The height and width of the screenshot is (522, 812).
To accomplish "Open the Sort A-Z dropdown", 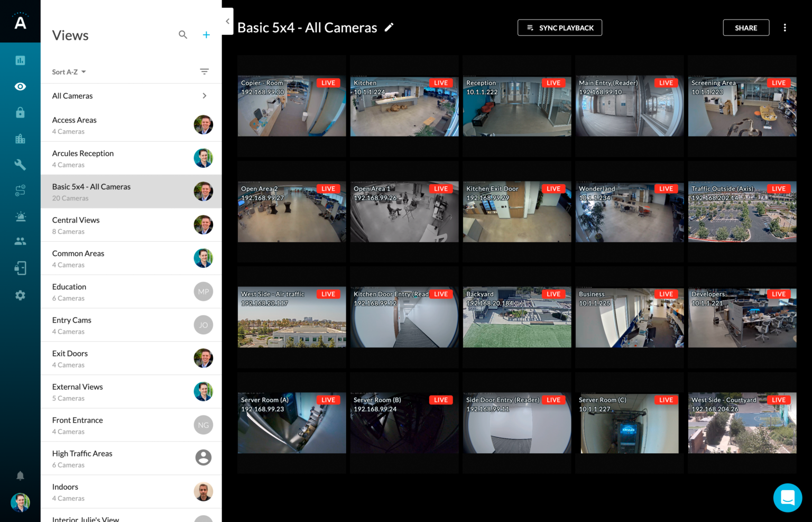I will (x=69, y=72).
